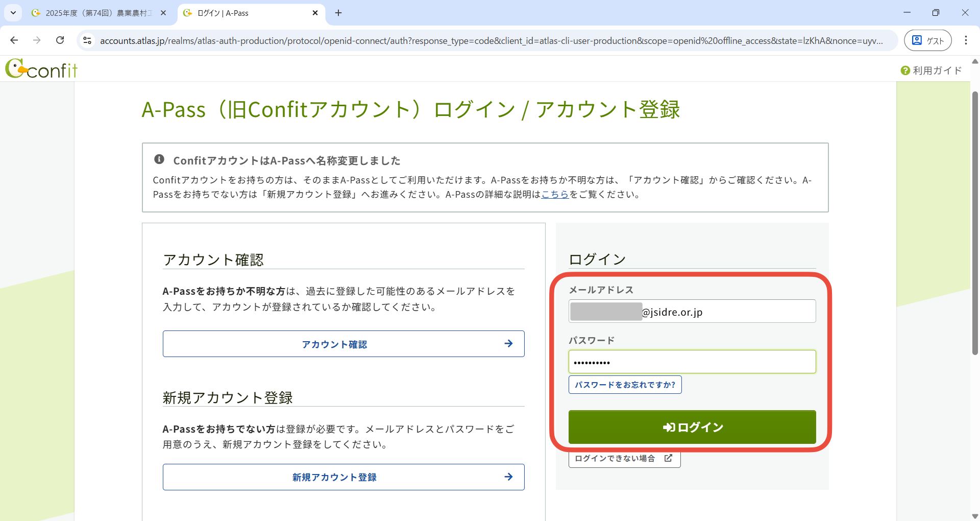Click the page vertical scrollbar thumb

click(x=975, y=223)
